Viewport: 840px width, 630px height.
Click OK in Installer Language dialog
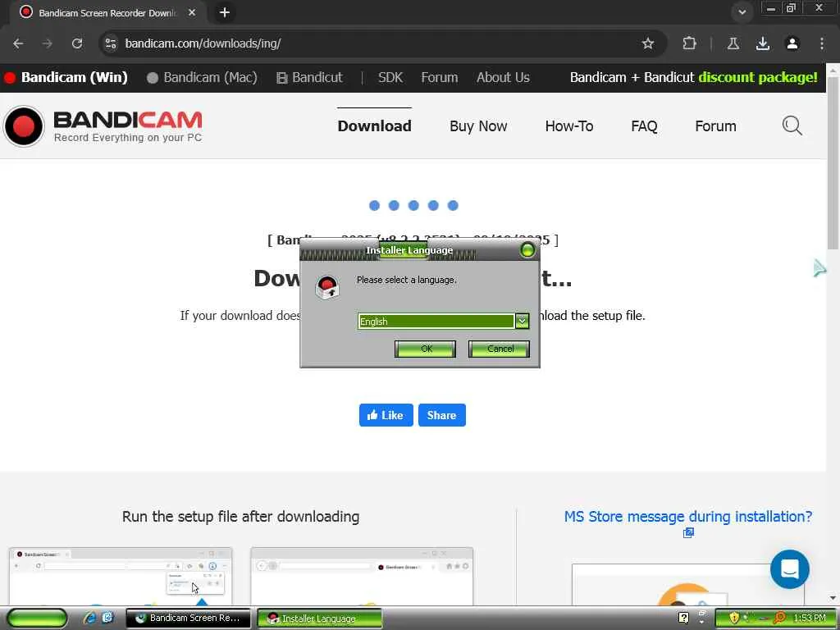[426, 349]
